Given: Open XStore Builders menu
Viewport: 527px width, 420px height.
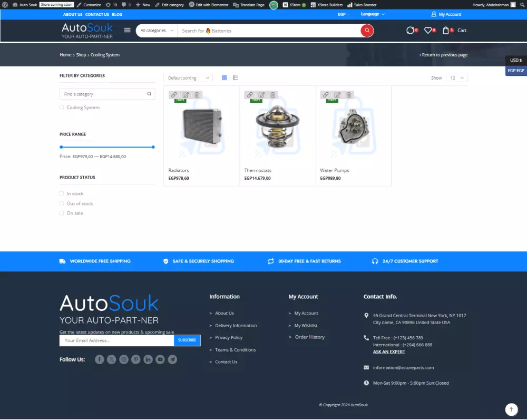Looking at the screenshot, I should click(x=326, y=5).
